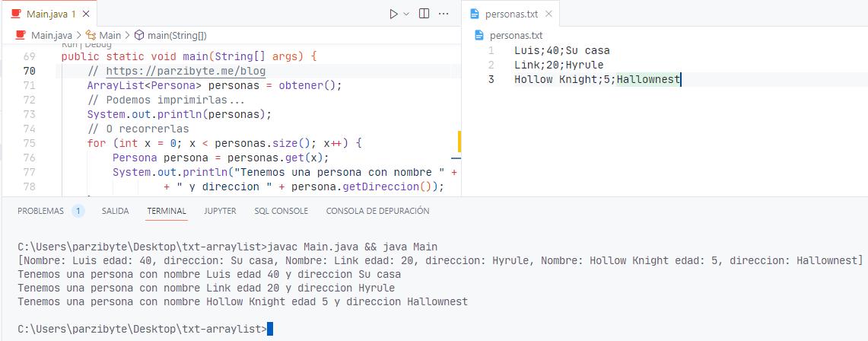
Task: Click the problems count badge 1
Action: click(x=78, y=211)
